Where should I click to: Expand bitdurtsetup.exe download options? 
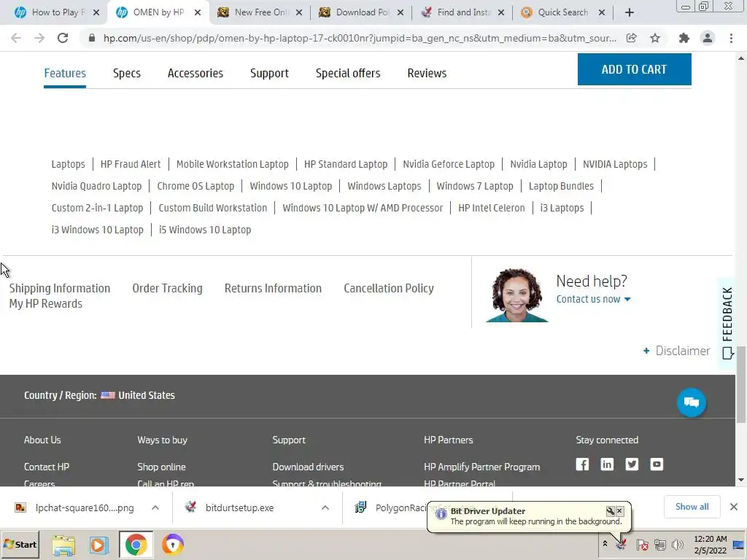coord(325,507)
